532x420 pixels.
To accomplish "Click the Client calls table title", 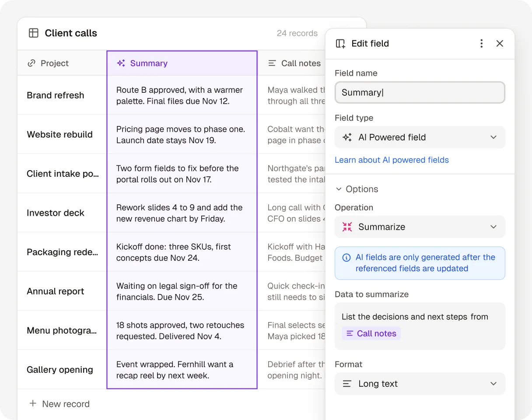I will [71, 33].
